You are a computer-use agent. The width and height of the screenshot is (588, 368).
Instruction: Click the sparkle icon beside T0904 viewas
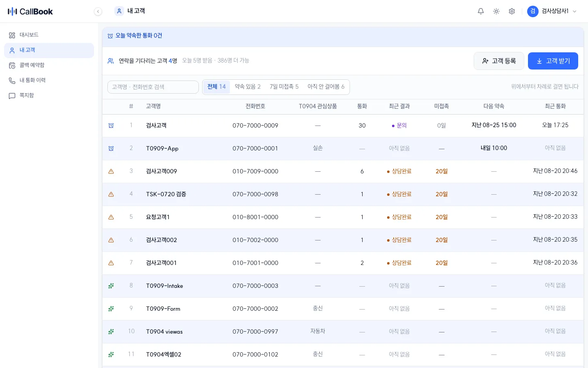[111, 332]
